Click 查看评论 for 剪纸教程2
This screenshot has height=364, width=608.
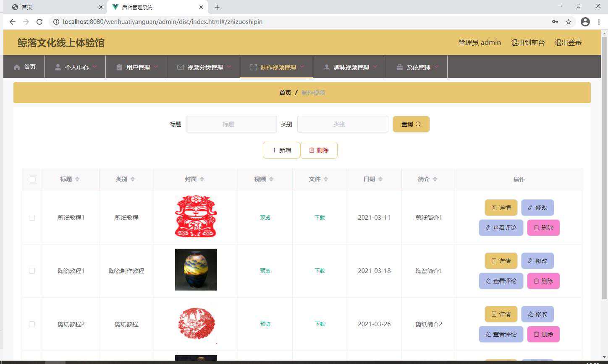(x=501, y=334)
